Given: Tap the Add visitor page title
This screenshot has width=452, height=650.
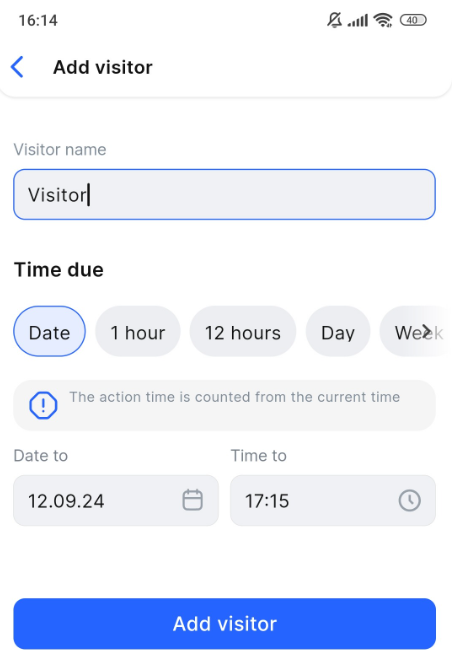Looking at the screenshot, I should tap(103, 67).
